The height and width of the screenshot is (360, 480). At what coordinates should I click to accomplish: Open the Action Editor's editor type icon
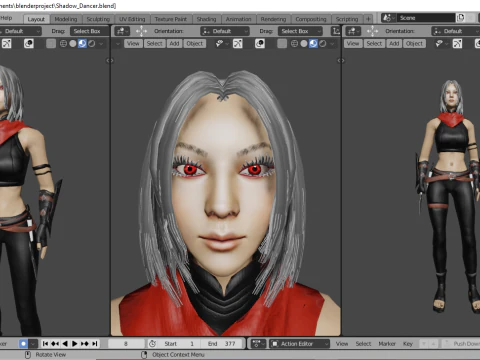pyautogui.click(x=258, y=344)
